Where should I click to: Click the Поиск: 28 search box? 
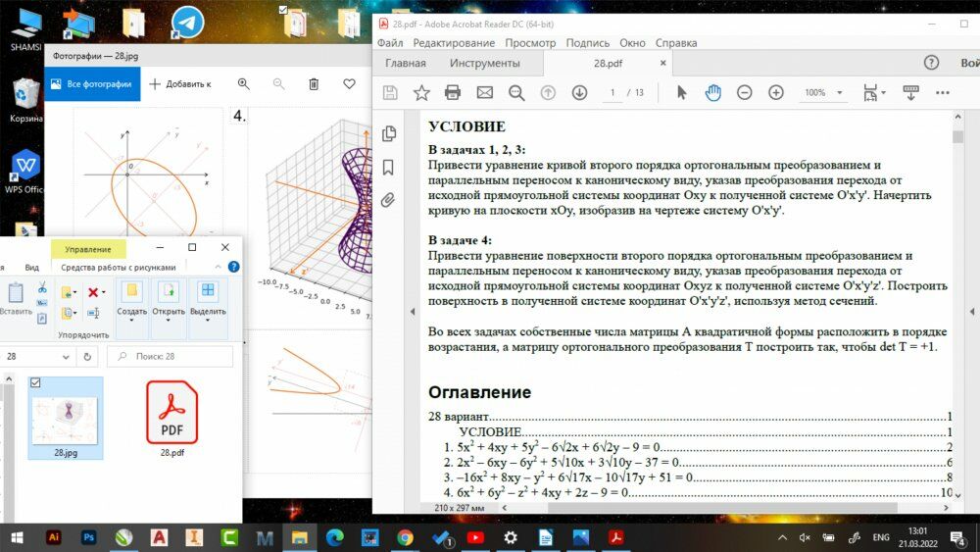[x=170, y=356]
